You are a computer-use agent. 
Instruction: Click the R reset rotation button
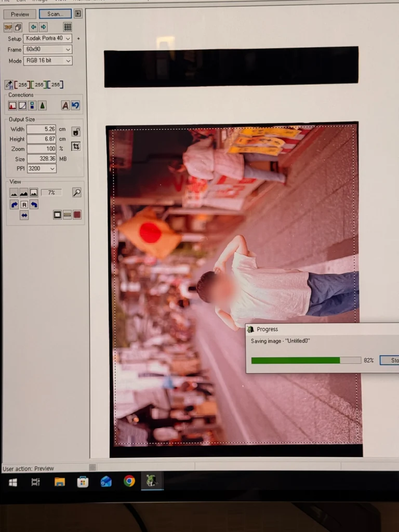24,205
